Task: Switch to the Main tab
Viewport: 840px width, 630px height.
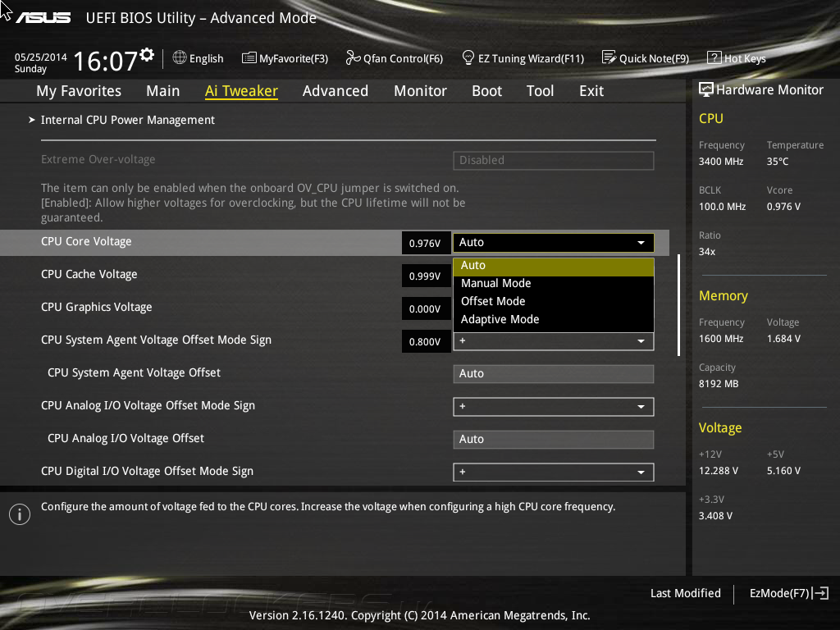Action: 163,91
